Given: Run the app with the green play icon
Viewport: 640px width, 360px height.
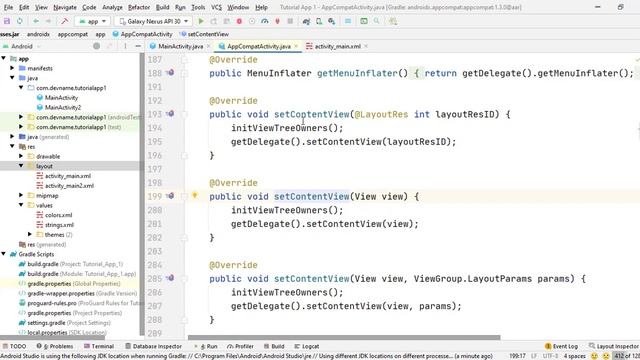Looking at the screenshot, I should pos(201,21).
